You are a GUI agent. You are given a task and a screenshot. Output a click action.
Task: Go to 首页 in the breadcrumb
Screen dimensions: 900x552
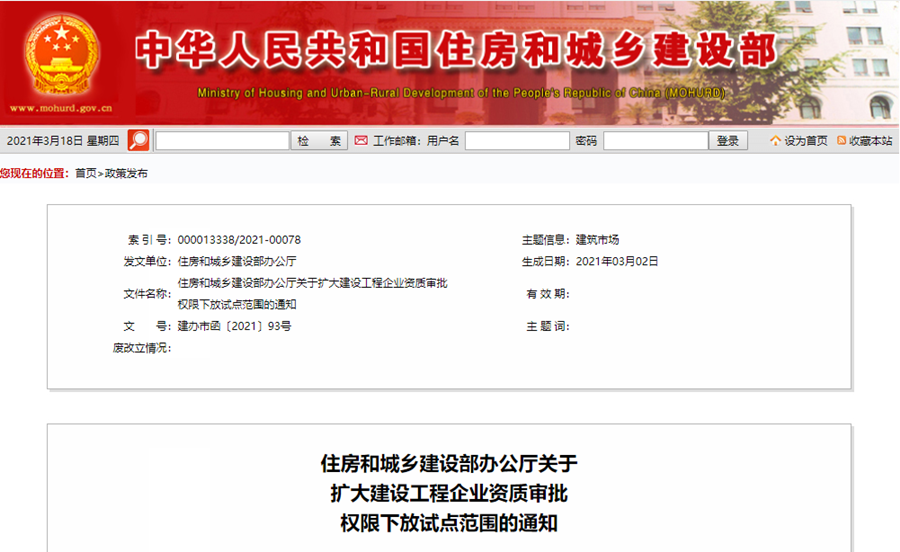tap(86, 173)
